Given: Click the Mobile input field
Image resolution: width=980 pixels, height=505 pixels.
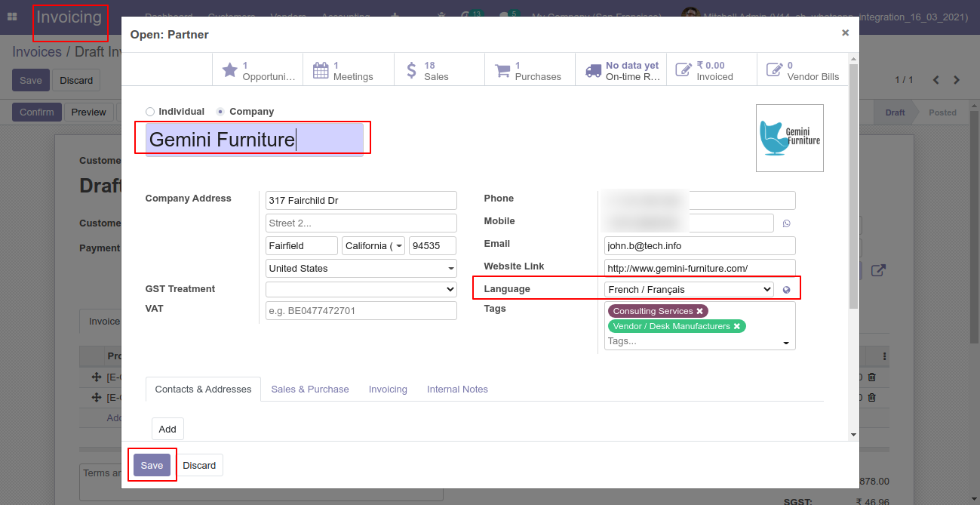Looking at the screenshot, I should point(689,223).
